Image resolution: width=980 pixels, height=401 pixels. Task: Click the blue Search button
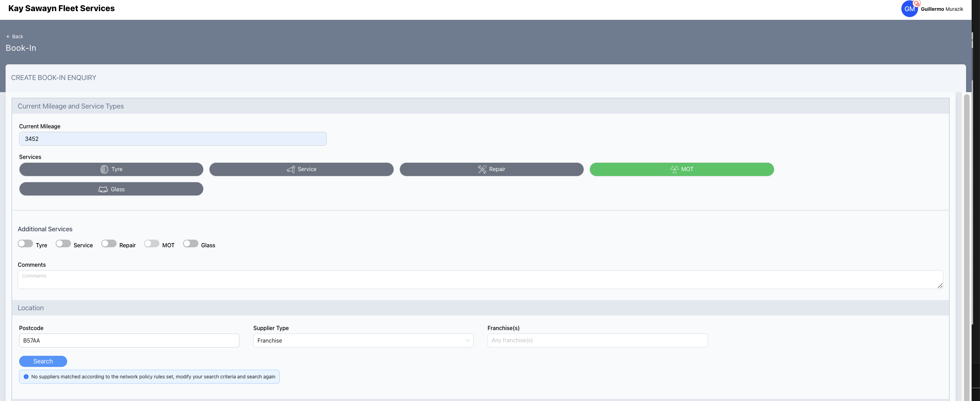pos(43,361)
